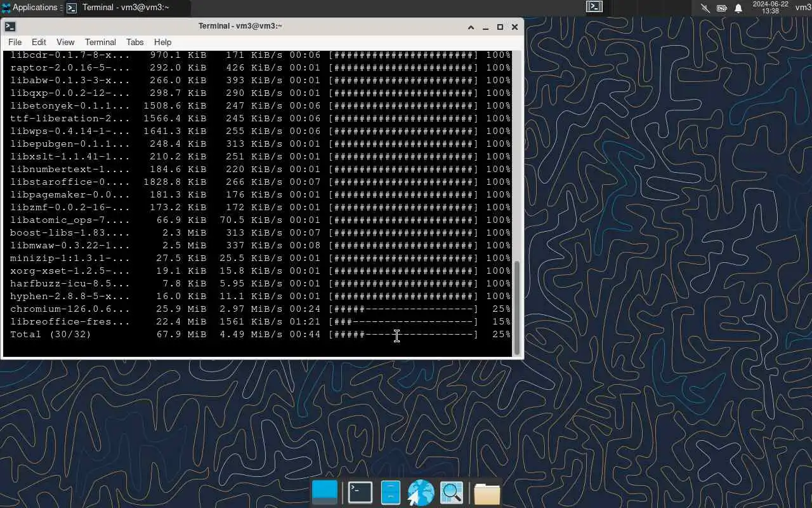Image resolution: width=812 pixels, height=508 pixels.
Task: Click the text 'chromium-126.0.6...'
Action: (70, 309)
